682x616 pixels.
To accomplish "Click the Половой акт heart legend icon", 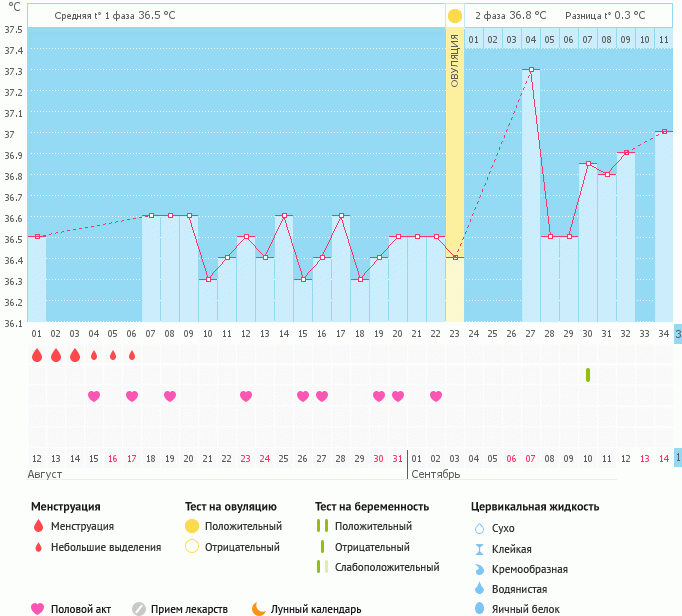I will (x=38, y=608).
